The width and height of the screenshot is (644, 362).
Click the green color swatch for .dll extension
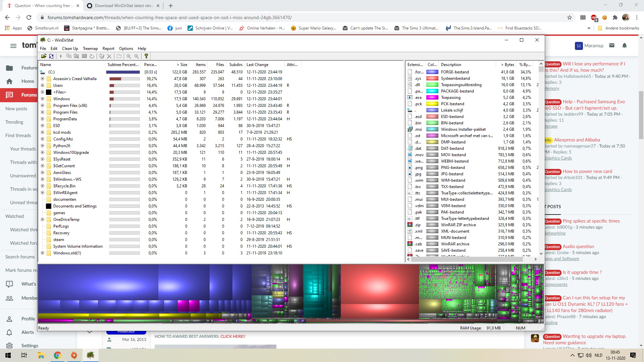432,85
